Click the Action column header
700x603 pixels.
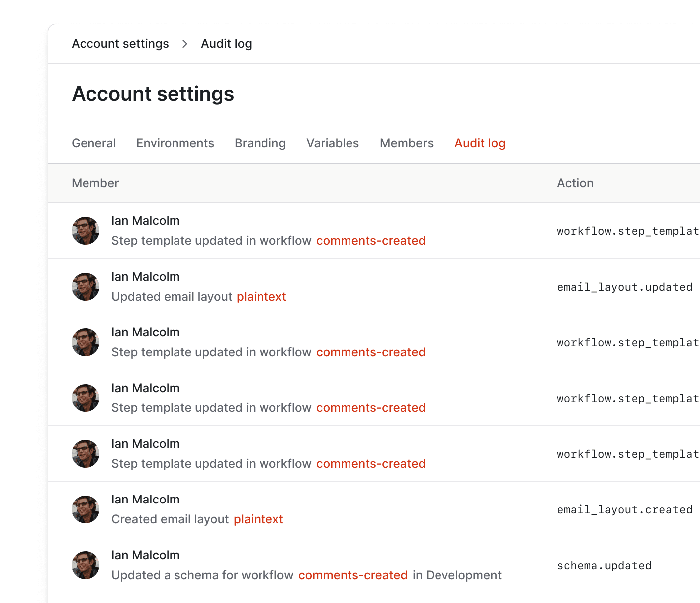[575, 183]
